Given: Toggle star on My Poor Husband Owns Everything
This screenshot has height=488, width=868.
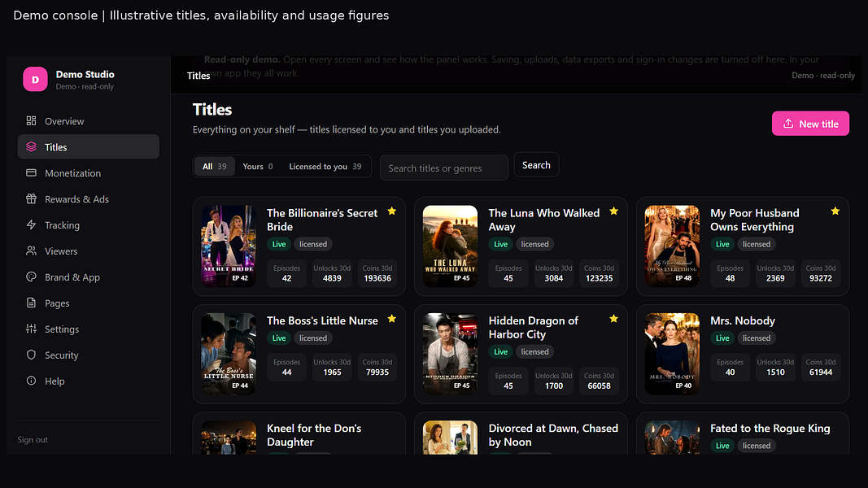Looking at the screenshot, I should [x=835, y=211].
